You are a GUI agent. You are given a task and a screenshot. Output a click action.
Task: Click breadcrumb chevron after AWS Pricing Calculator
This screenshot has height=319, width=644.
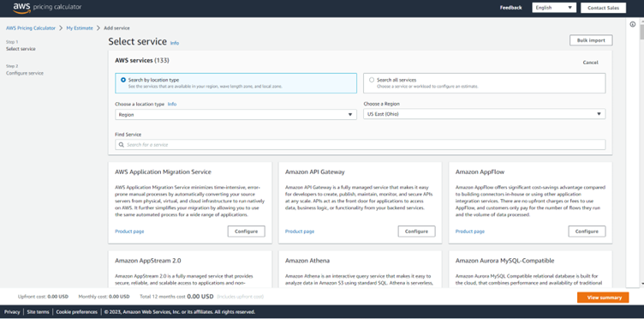(x=61, y=28)
